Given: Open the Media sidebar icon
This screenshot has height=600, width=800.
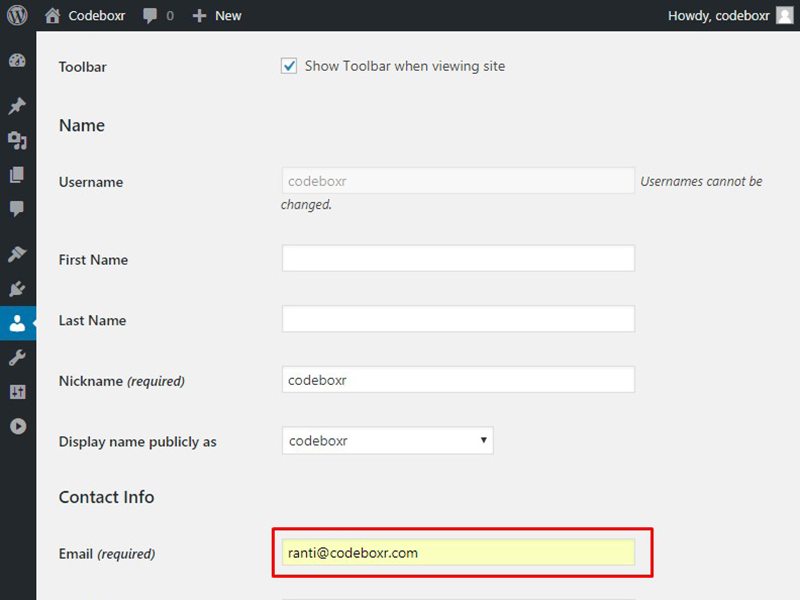Looking at the screenshot, I should pyautogui.click(x=17, y=140).
